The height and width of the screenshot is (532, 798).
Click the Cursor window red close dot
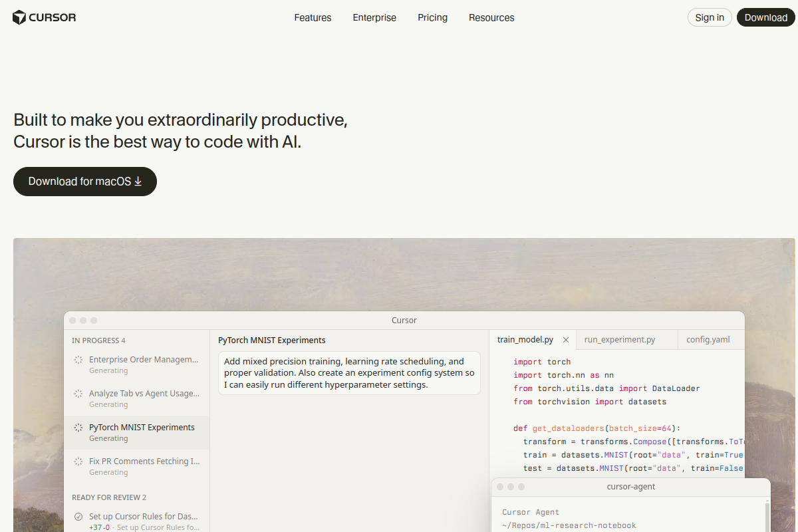click(x=72, y=321)
